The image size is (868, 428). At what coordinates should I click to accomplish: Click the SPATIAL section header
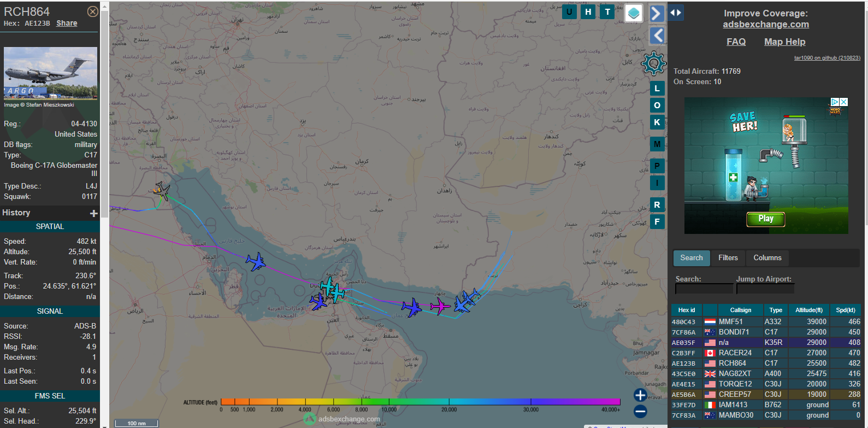click(50, 226)
